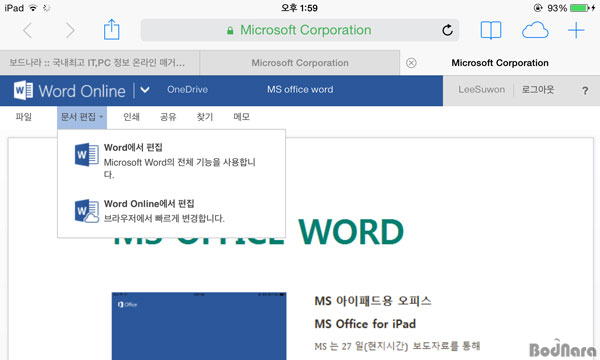Open the Safari share sheet icon
Viewport: 600px width, 360px height.
[x=111, y=29]
